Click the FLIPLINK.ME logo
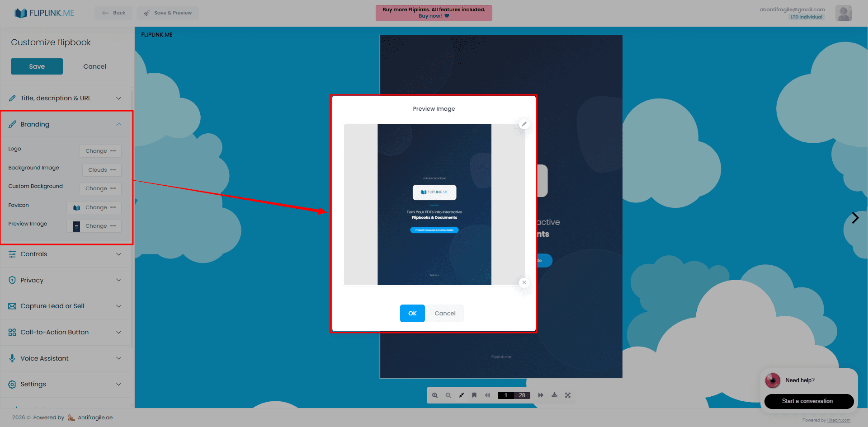The image size is (868, 427). coord(44,13)
